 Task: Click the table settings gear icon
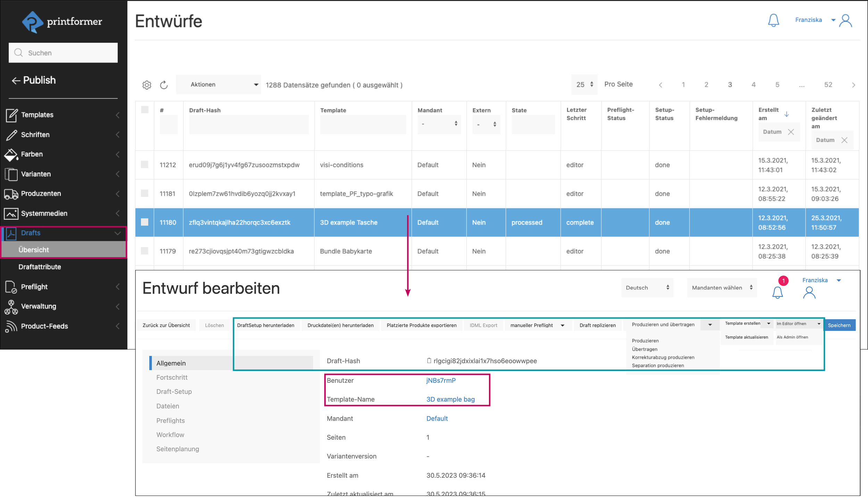tap(147, 85)
